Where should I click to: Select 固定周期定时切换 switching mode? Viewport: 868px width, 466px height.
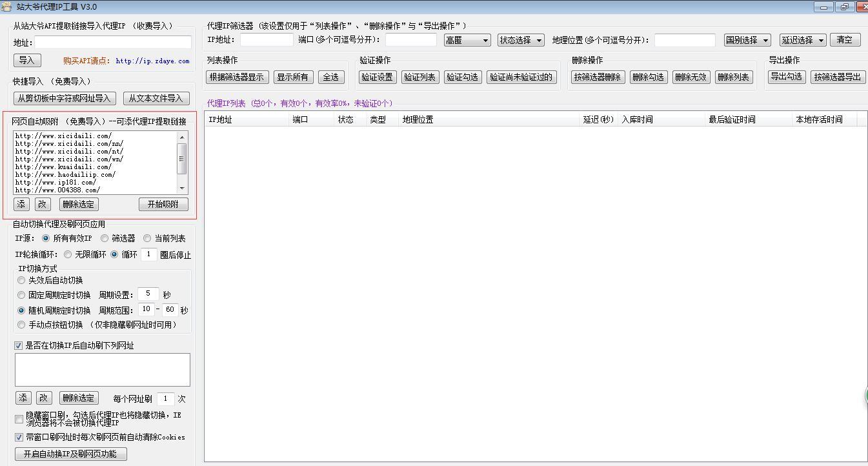click(22, 295)
